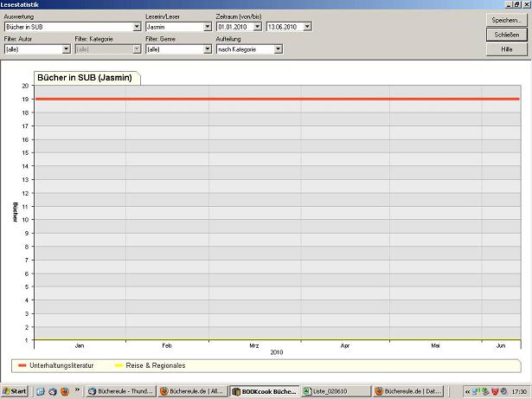This screenshot has height=399, width=532.
Task: Click the Hilfe button
Action: point(507,49)
